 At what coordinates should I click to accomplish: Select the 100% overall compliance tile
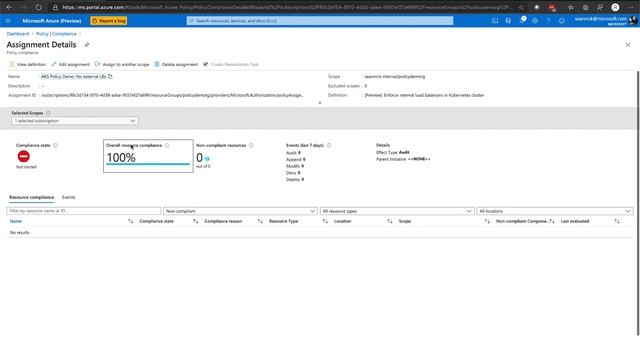[148, 156]
